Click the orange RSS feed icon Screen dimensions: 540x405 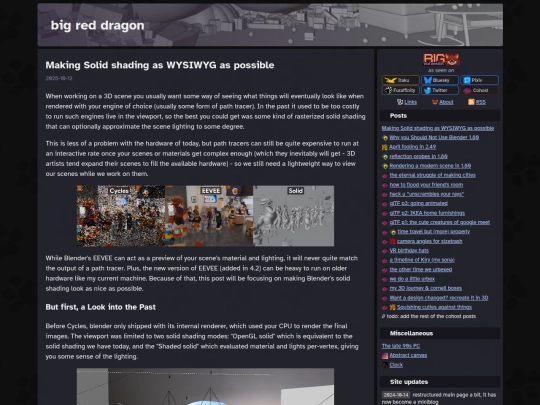click(x=471, y=102)
